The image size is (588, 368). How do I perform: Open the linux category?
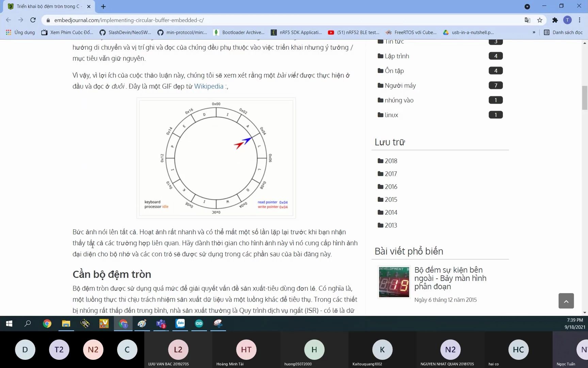click(391, 115)
